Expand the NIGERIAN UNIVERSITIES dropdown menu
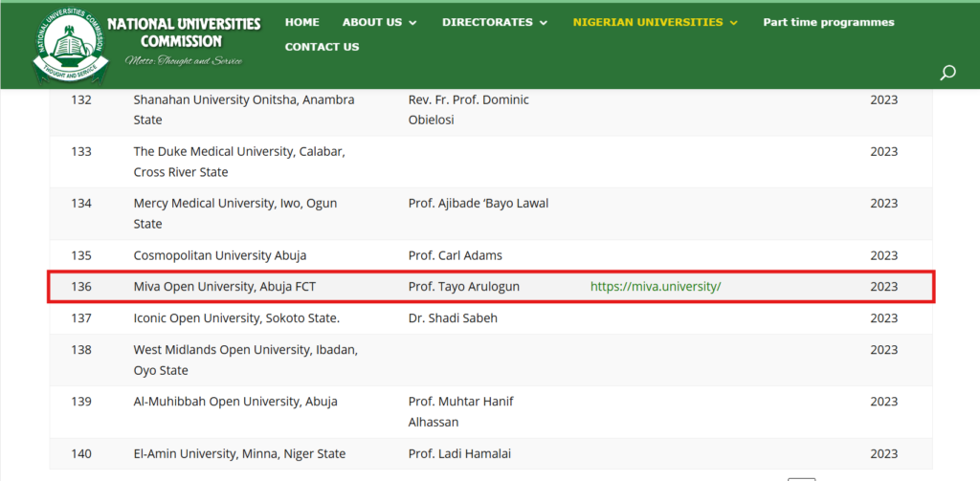The height and width of the screenshot is (481, 980). [655, 22]
